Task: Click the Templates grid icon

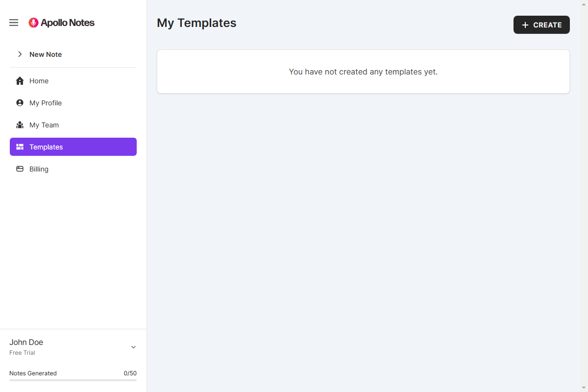Action: [20, 147]
